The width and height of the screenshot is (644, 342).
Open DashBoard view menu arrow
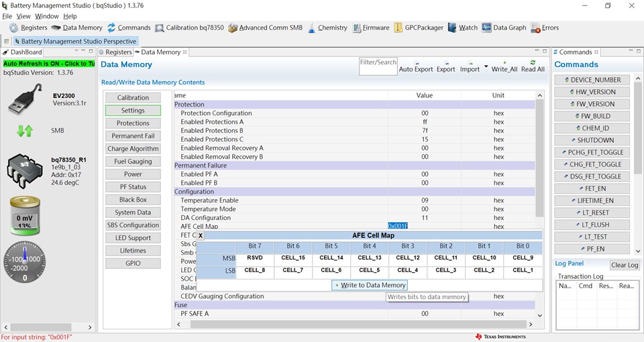(x=76, y=51)
